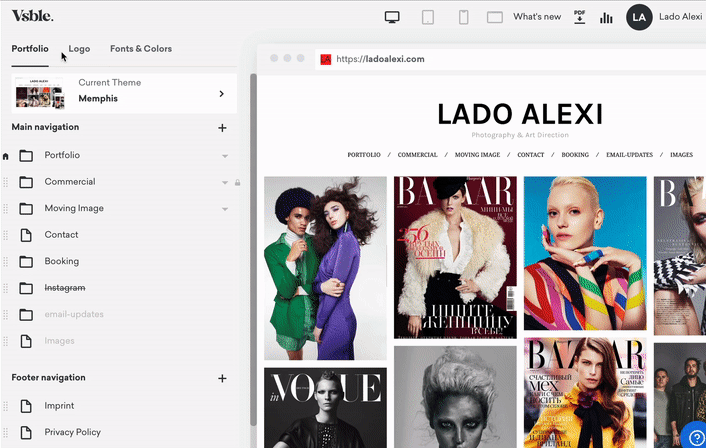Click the What's new link

click(537, 17)
